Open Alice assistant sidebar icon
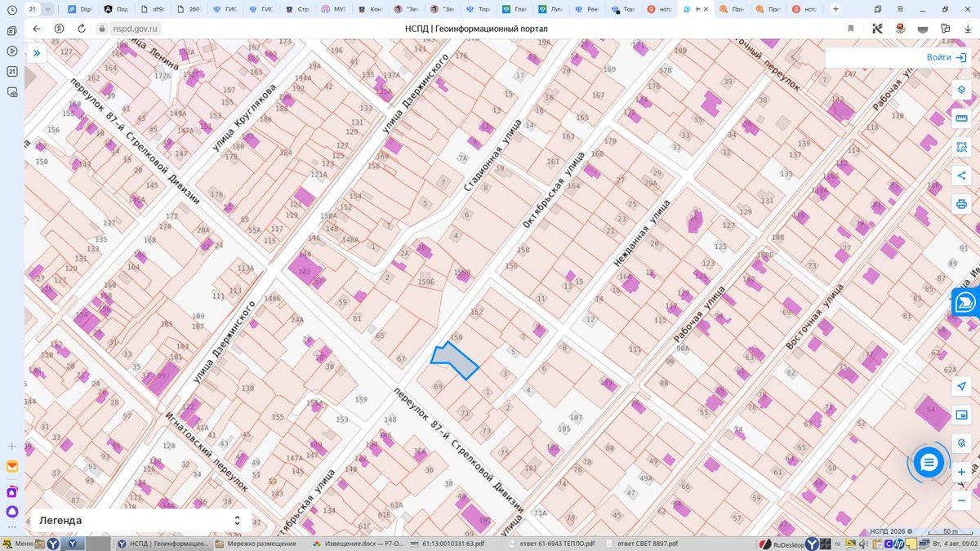The width and height of the screenshot is (980, 551). [11, 512]
